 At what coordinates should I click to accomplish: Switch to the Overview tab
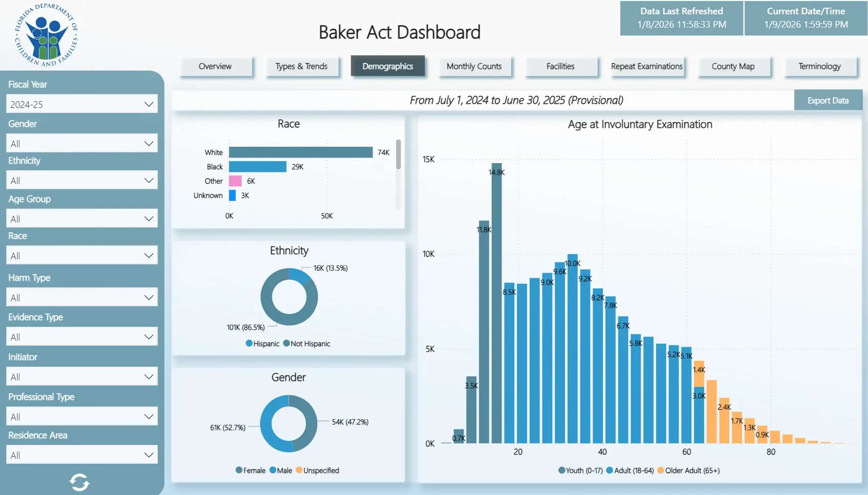215,66
